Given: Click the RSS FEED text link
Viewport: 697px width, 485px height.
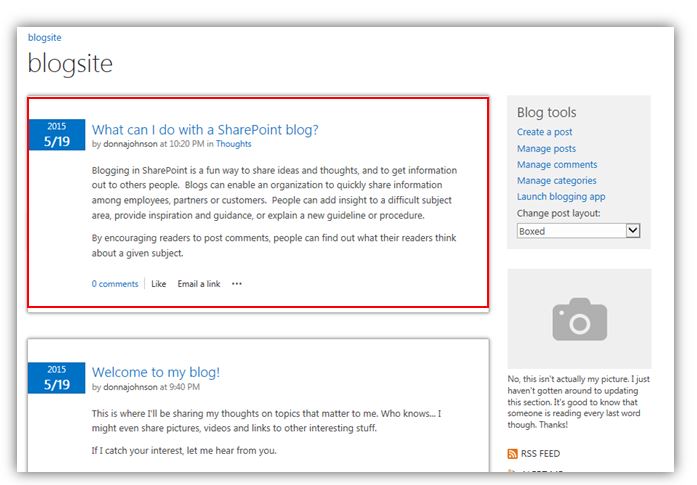Looking at the screenshot, I should 540,453.
